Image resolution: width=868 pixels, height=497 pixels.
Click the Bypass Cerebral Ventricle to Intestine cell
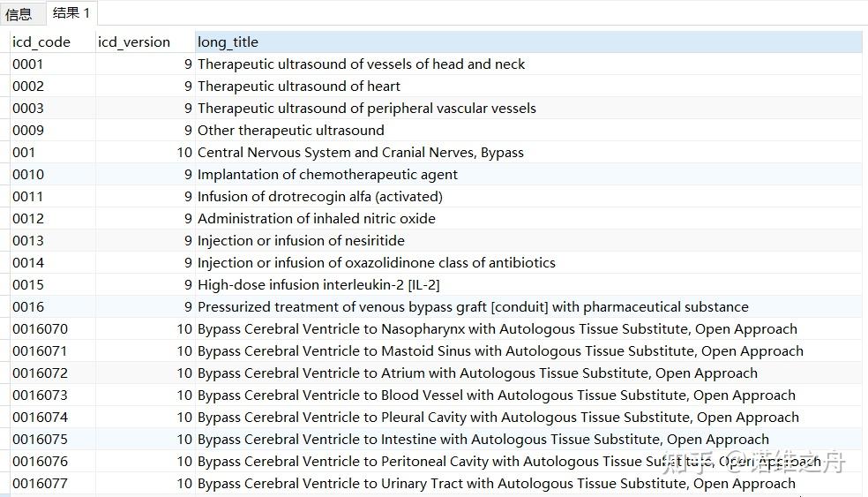[483, 439]
